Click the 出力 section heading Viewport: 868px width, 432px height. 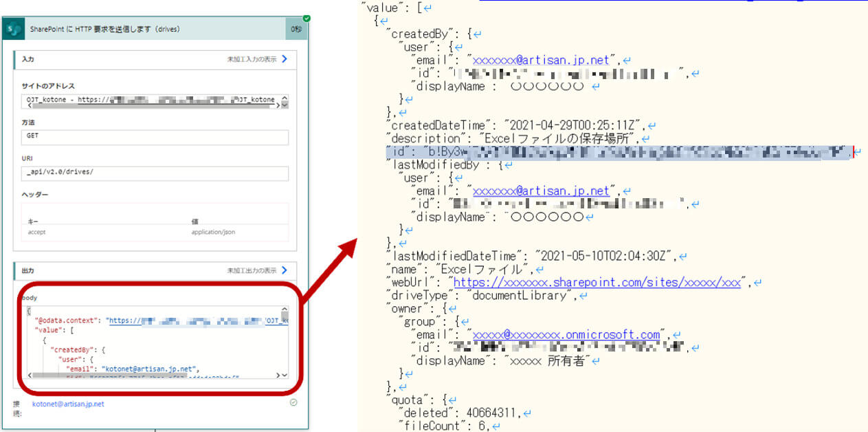tap(28, 269)
